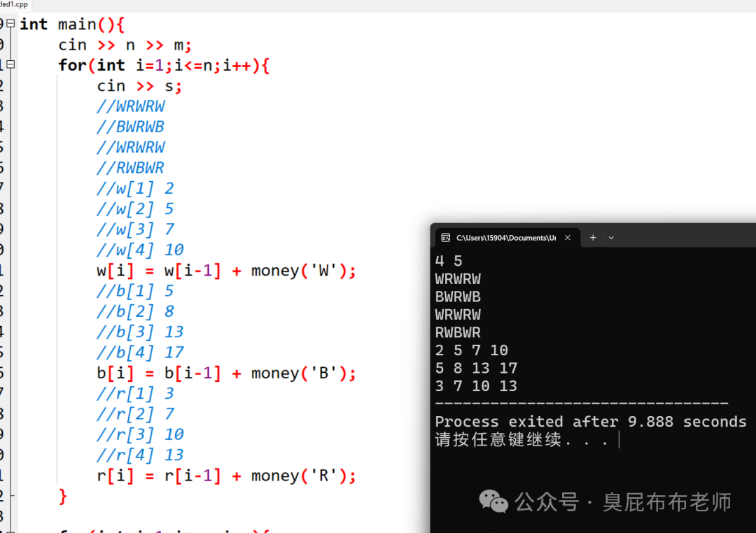Click the comment '//BWRWB'

point(130,127)
